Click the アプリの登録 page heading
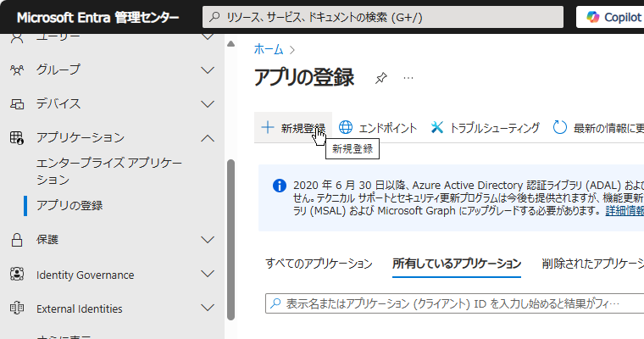The height and width of the screenshot is (339, 644). (304, 77)
